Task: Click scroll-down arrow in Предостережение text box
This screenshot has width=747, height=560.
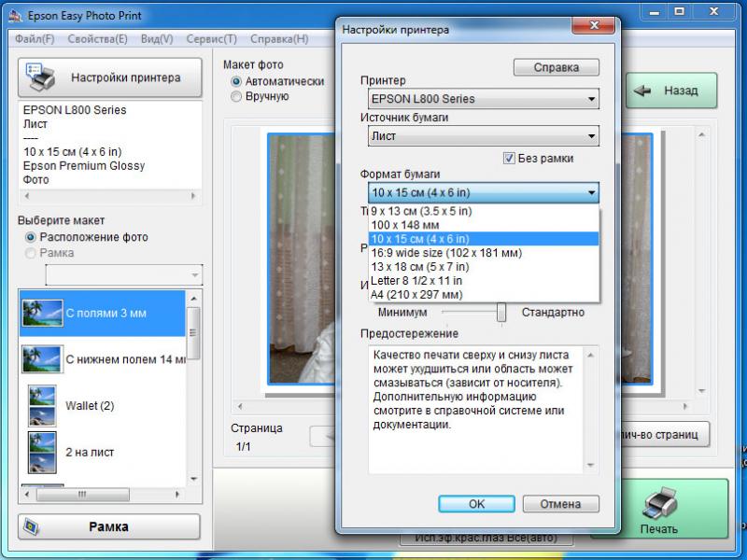Action: point(591,465)
